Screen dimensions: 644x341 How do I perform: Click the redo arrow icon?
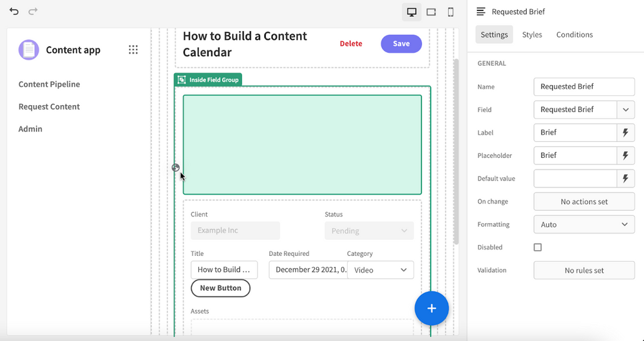point(33,12)
